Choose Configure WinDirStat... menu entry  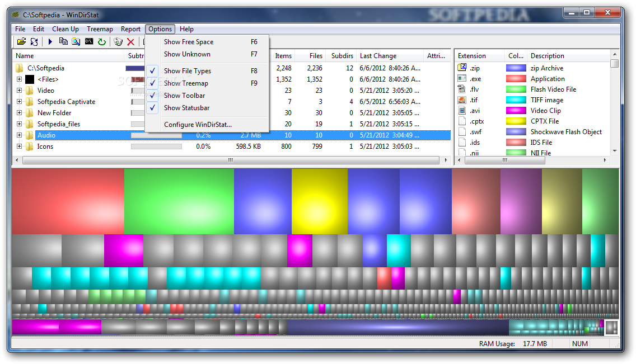tap(207, 124)
